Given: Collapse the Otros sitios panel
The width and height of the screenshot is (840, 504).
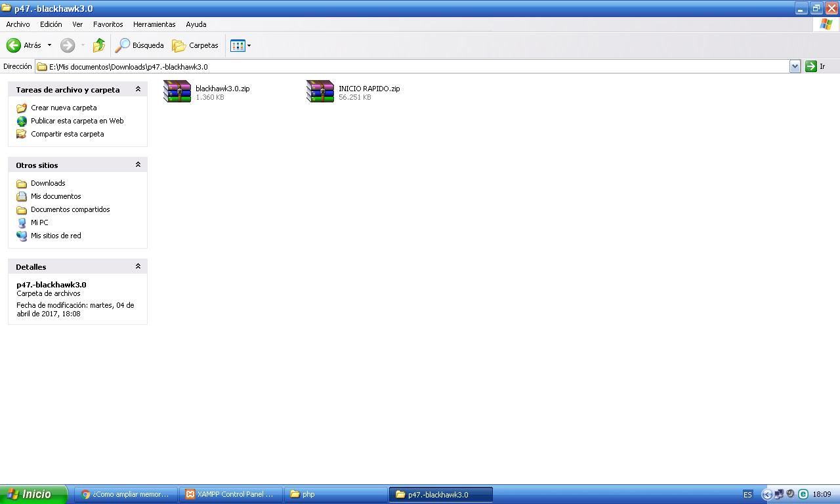Looking at the screenshot, I should (138, 165).
